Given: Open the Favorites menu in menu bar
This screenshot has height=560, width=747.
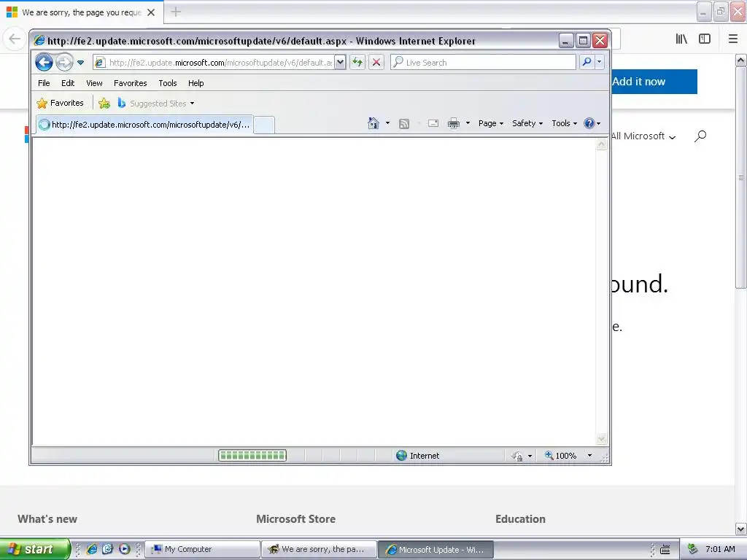Looking at the screenshot, I should 130,83.
